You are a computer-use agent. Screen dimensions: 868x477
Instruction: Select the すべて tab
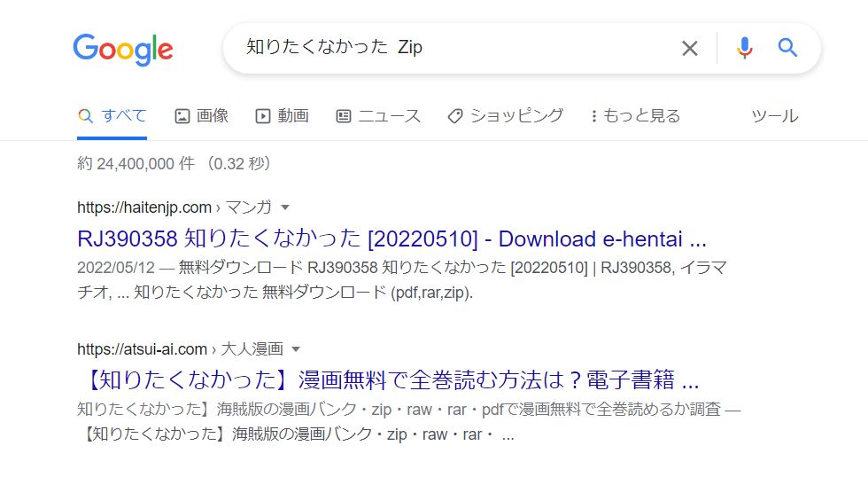point(112,116)
